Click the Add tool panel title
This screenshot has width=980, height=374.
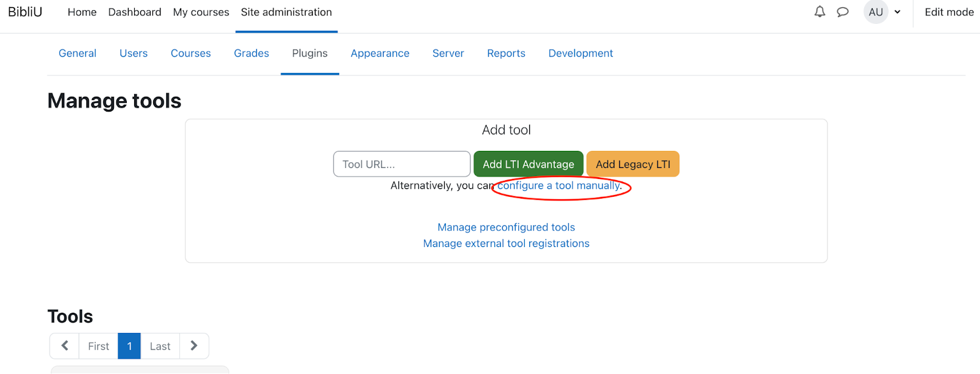[x=506, y=130]
